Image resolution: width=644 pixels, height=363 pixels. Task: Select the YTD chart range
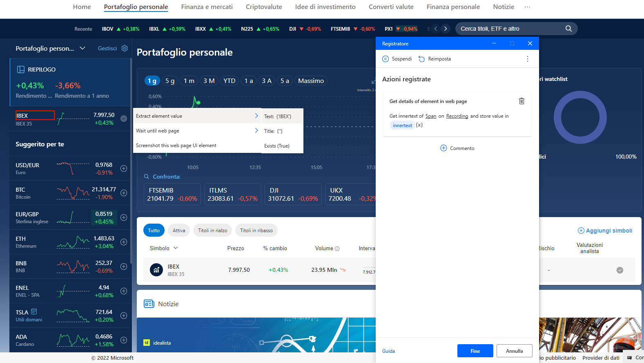coord(230,81)
